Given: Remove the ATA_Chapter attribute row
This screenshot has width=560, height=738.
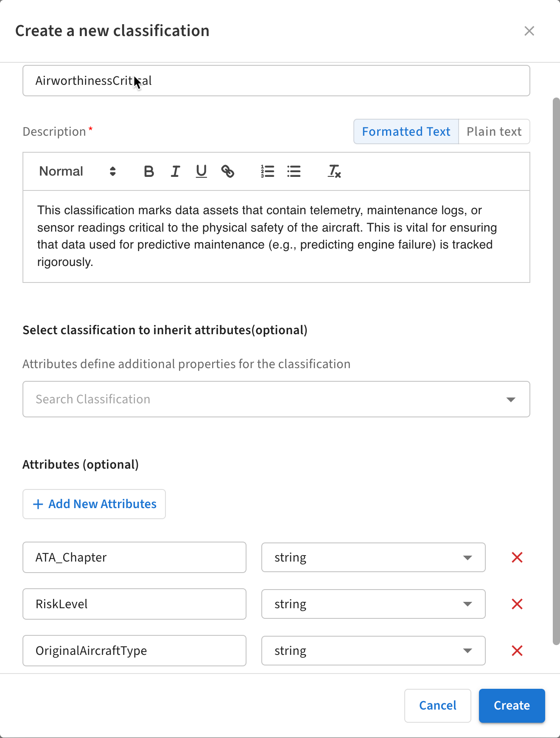Looking at the screenshot, I should coord(517,557).
